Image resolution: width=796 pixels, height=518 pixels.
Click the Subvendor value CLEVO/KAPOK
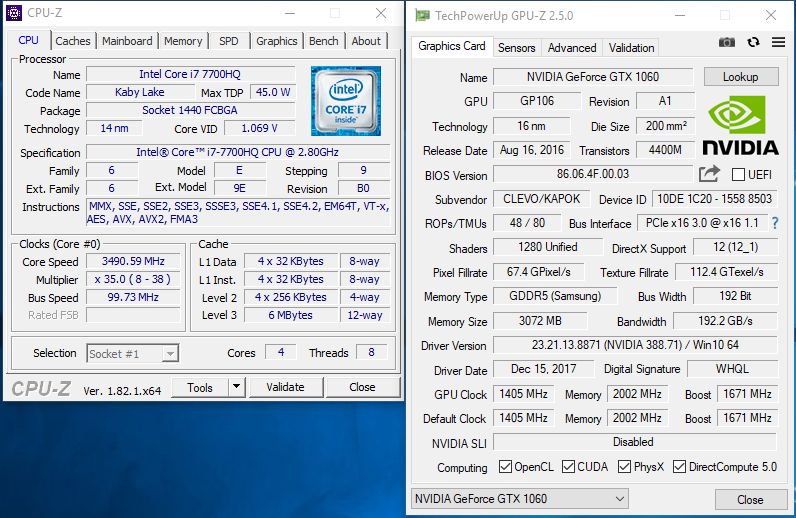(x=542, y=199)
